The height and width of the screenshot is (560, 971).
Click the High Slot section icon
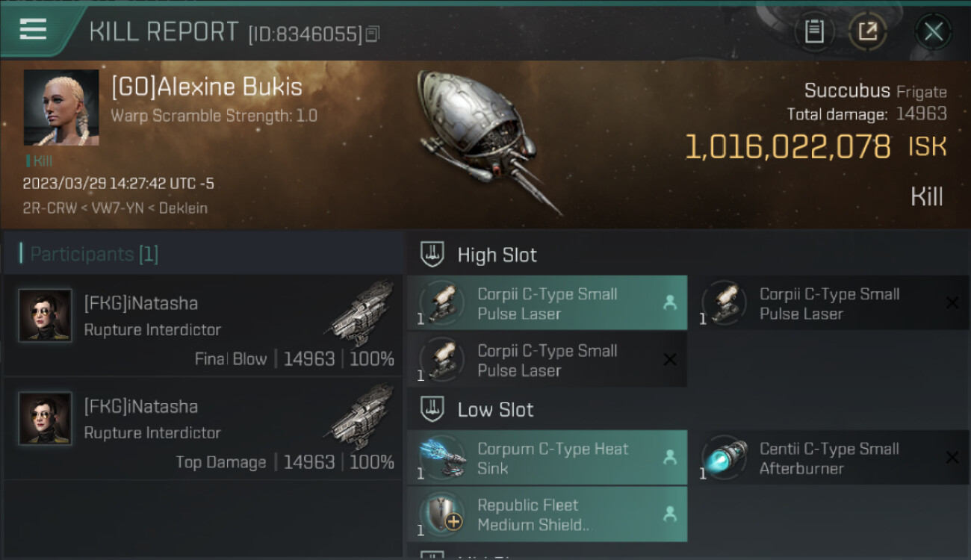433,255
